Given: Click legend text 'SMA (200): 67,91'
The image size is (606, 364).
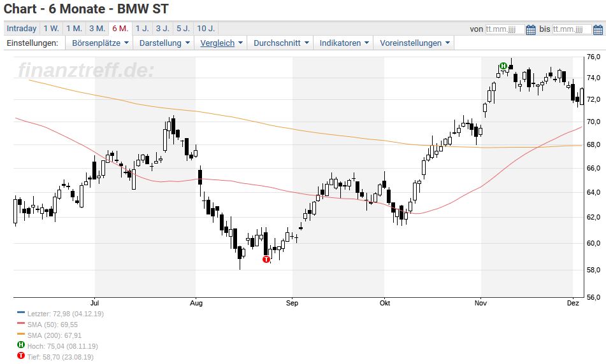Looking at the screenshot, I should (x=55, y=335).
